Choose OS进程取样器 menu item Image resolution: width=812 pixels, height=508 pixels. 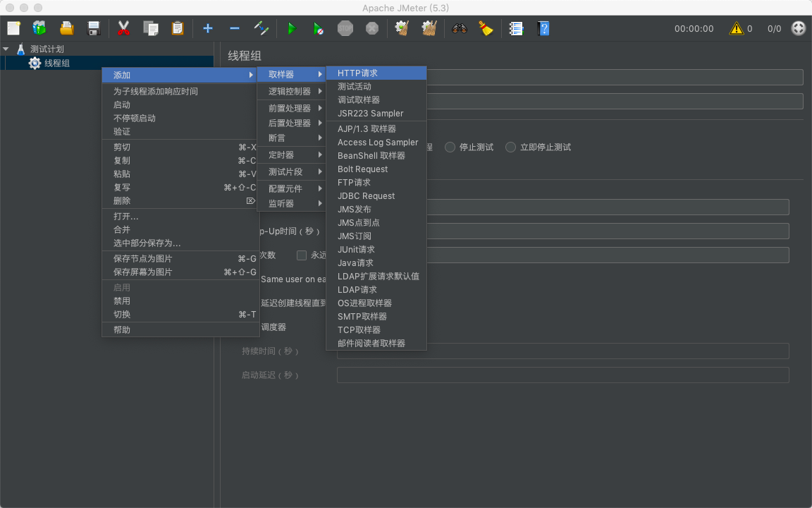point(376,303)
